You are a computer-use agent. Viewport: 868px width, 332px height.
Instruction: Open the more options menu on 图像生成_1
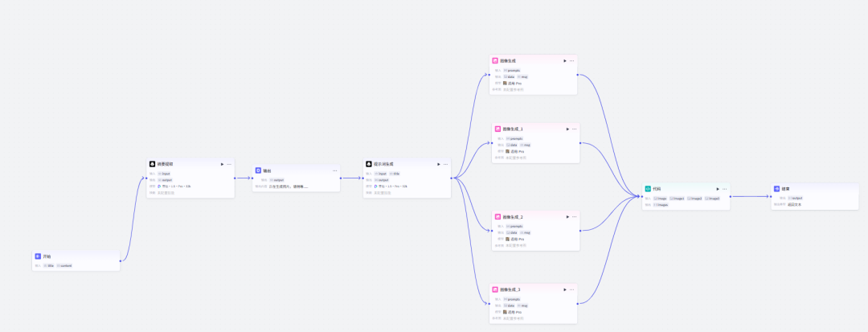[x=575, y=129]
